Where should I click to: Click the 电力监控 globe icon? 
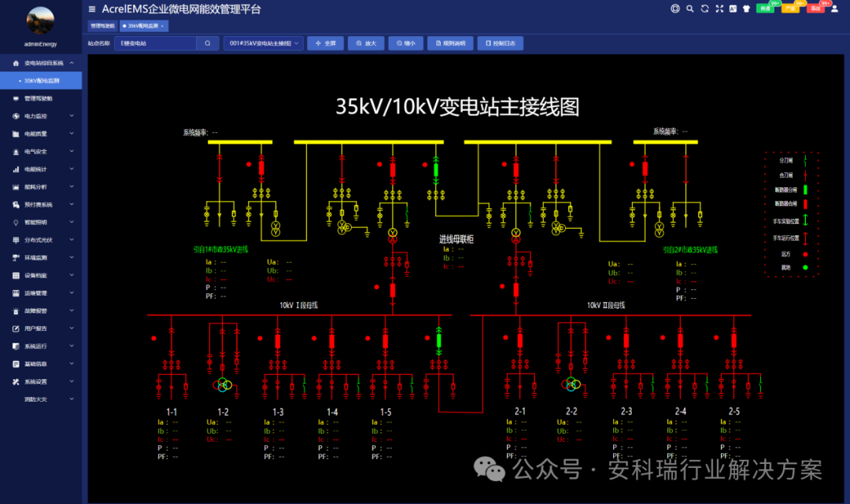click(16, 116)
